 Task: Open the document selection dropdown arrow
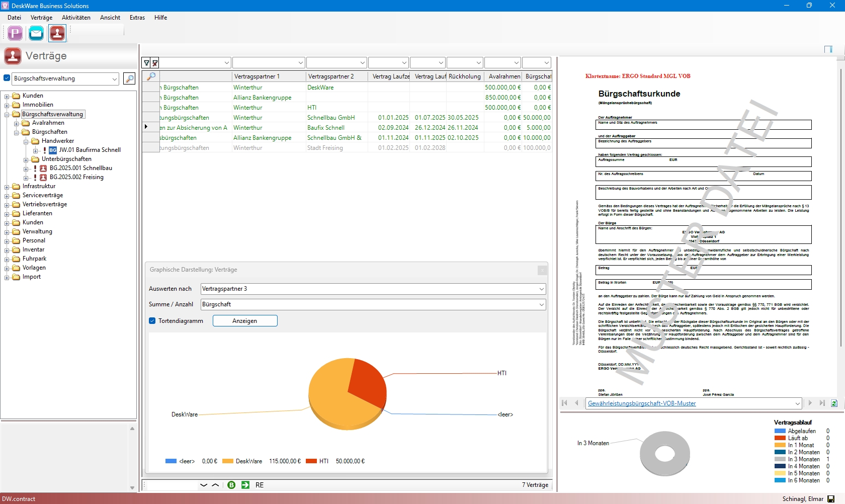pyautogui.click(x=798, y=403)
